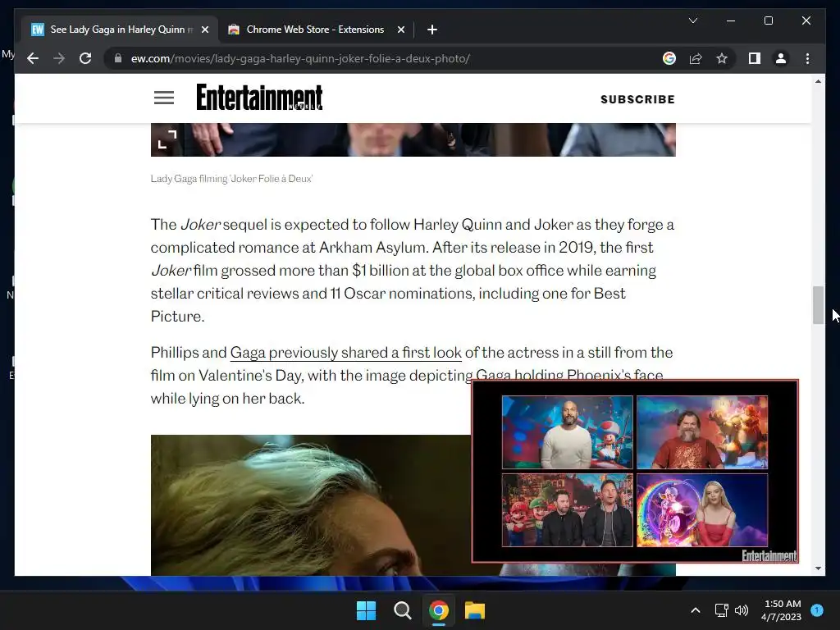Screen dimensions: 840x630
Task: Minimize the Chrome window
Action: click(731, 21)
